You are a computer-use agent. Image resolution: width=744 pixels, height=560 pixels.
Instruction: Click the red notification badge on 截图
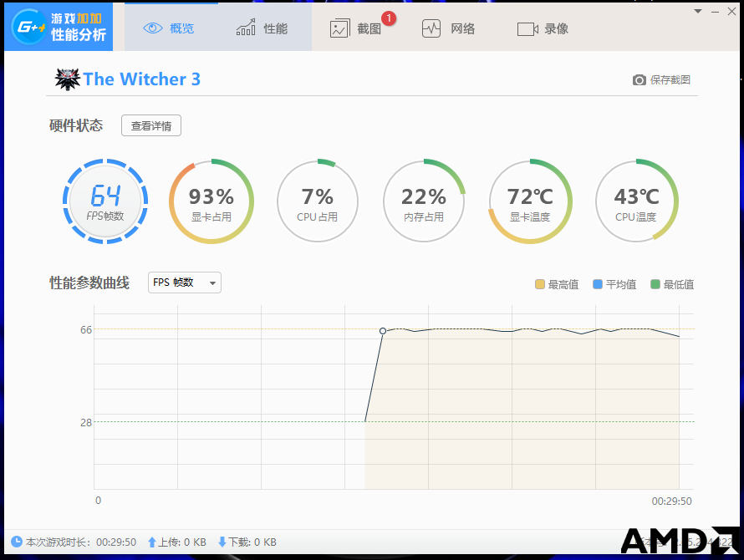click(x=389, y=18)
